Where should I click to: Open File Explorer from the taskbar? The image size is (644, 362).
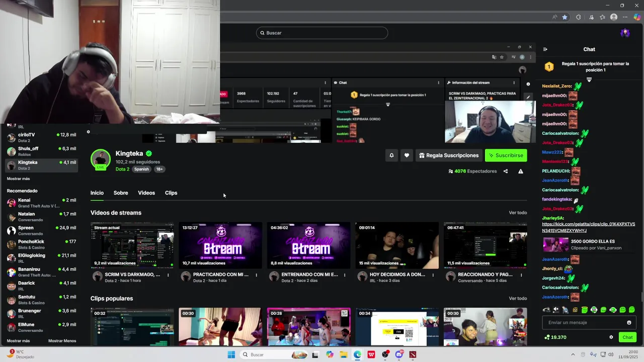pos(343,354)
